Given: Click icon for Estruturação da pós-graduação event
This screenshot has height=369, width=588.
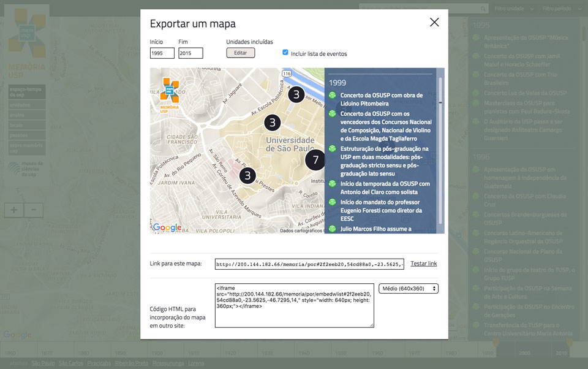Looking at the screenshot, I should [x=332, y=149].
